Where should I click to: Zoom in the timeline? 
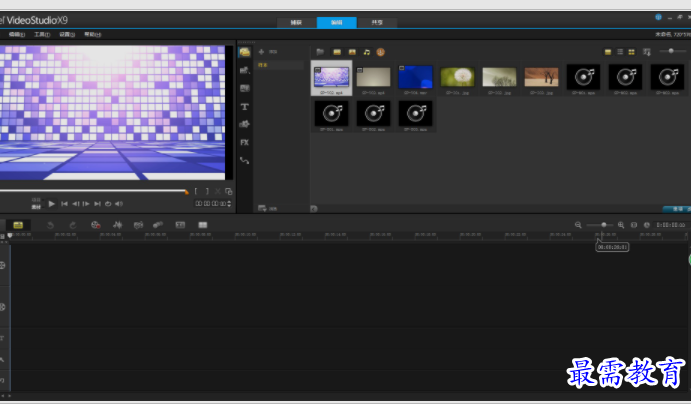tap(621, 225)
